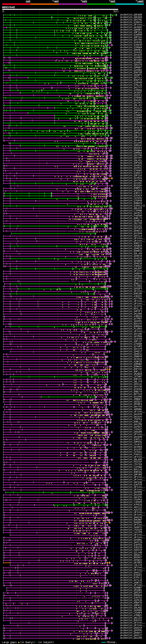Select the UniRef100_Q9LUI1 label
This screenshot has width=146, height=644.
pyautogui.click(x=131, y=135)
